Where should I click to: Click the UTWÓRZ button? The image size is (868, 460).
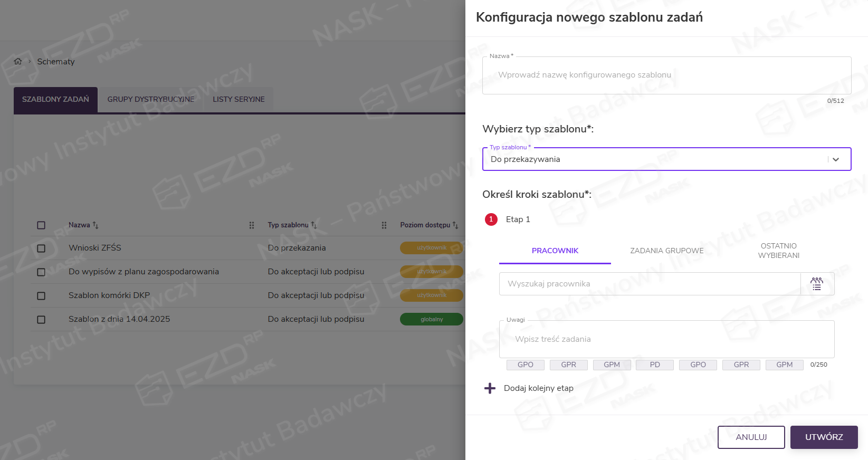(x=824, y=437)
